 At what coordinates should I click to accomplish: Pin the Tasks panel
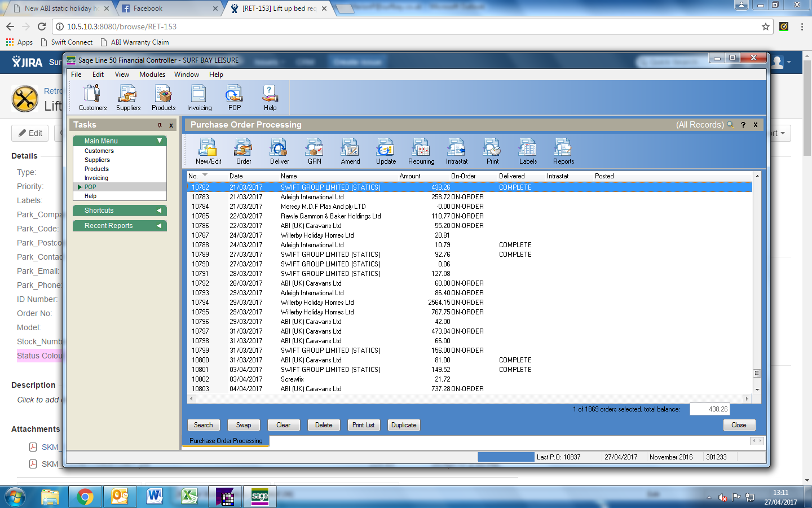pyautogui.click(x=160, y=125)
